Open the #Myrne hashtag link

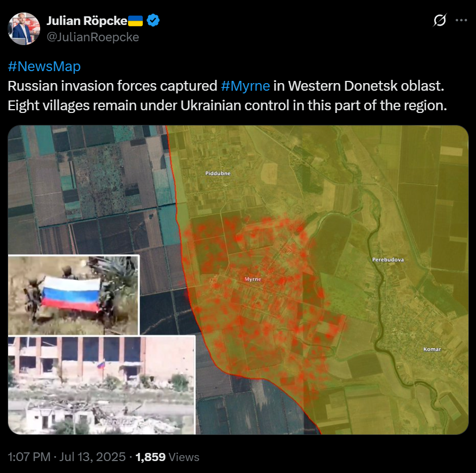click(x=245, y=86)
